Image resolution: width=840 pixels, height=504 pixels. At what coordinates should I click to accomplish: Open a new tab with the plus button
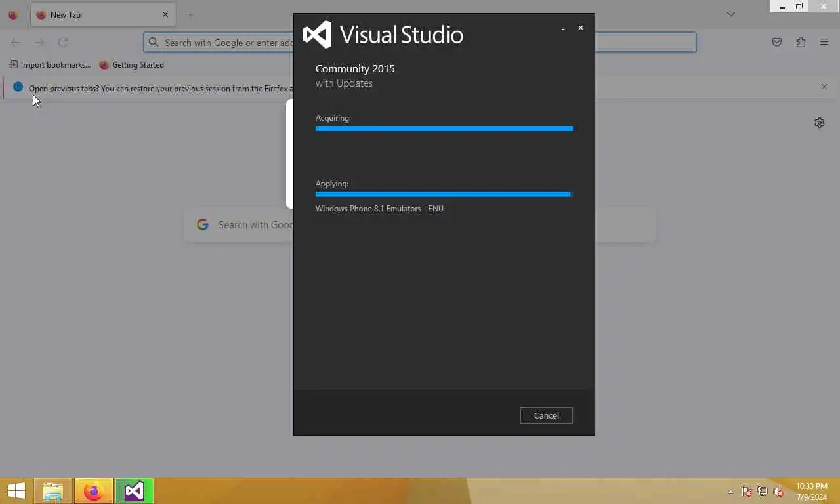click(x=190, y=14)
